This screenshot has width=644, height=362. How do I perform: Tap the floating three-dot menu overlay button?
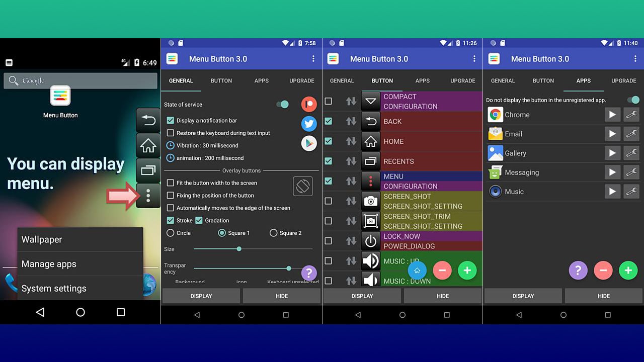pos(148,196)
